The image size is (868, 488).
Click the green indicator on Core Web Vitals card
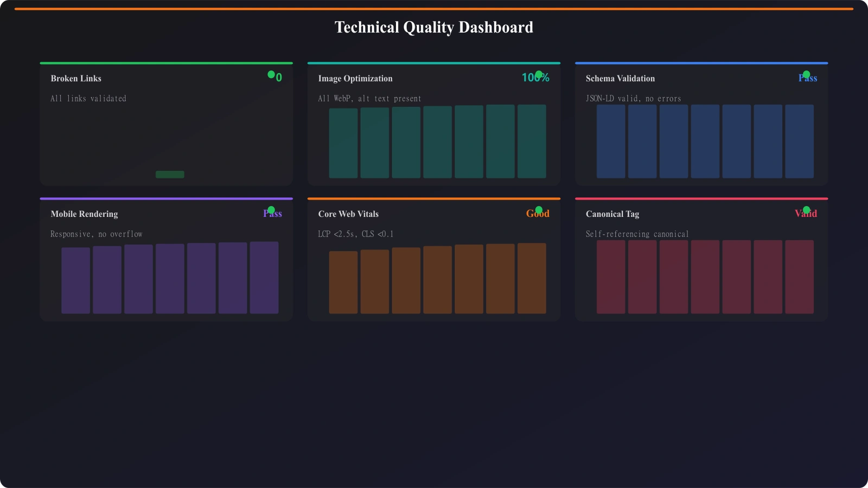[538, 208]
